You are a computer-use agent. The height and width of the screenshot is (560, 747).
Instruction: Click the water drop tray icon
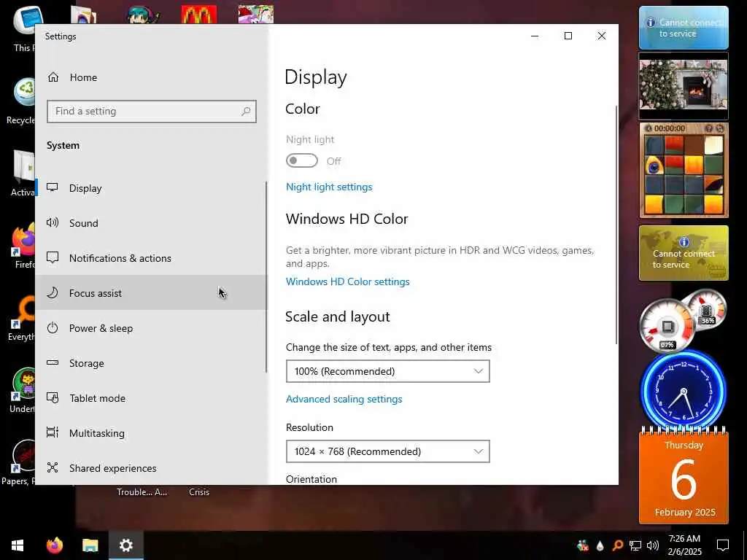click(x=600, y=545)
